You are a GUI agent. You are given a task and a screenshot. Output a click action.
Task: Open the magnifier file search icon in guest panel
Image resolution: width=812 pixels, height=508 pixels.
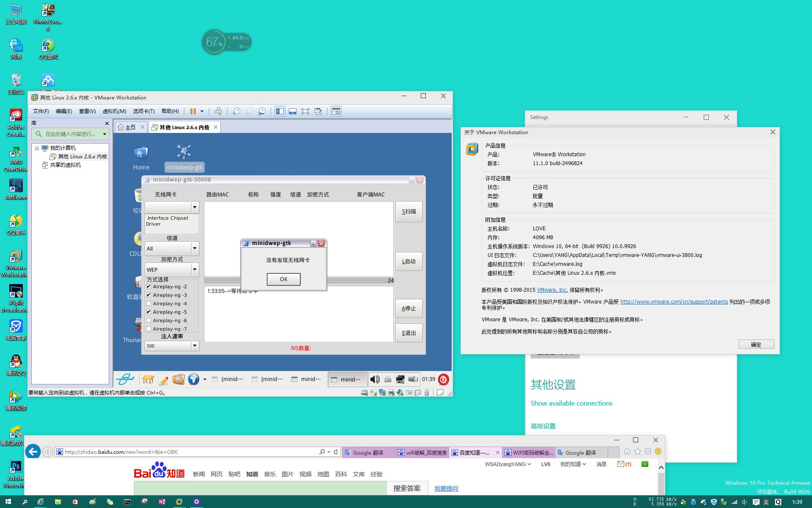point(178,379)
